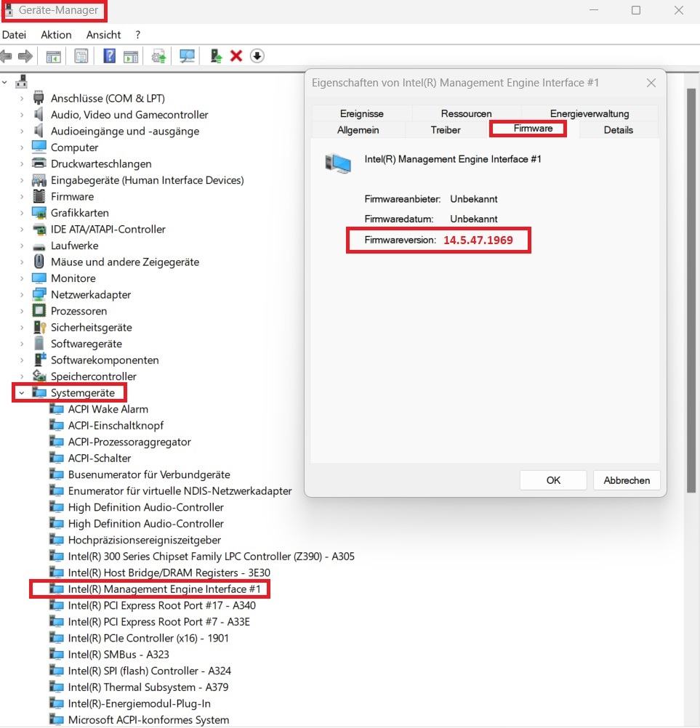This screenshot has height=728, width=700.
Task: Click the circled down-arrow toolbar icon
Action: [x=257, y=56]
